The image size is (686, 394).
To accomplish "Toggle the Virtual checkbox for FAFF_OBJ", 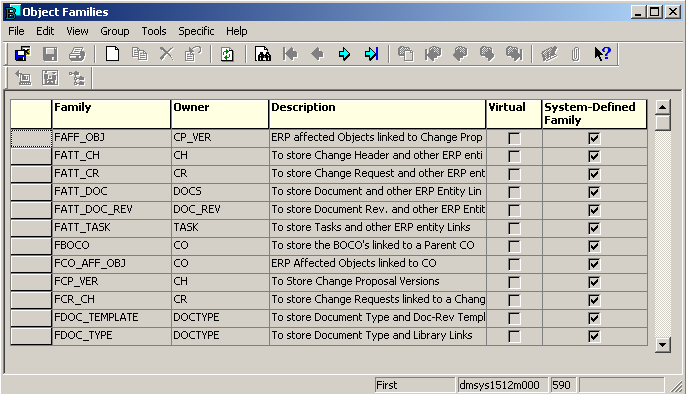I will point(514,138).
